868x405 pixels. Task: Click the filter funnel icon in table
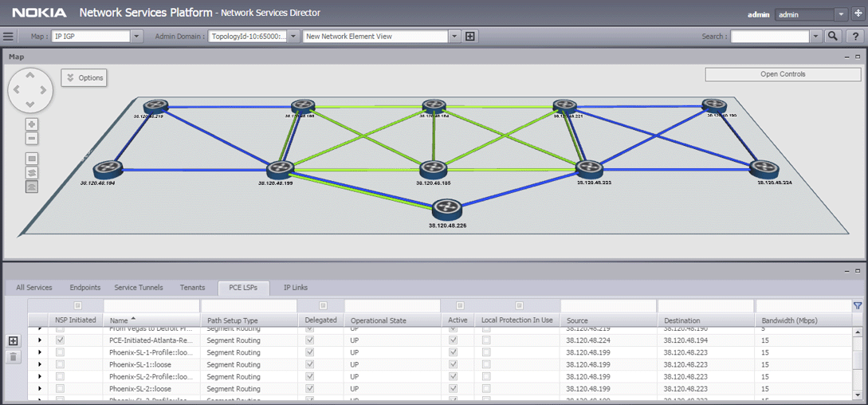pyautogui.click(x=858, y=305)
